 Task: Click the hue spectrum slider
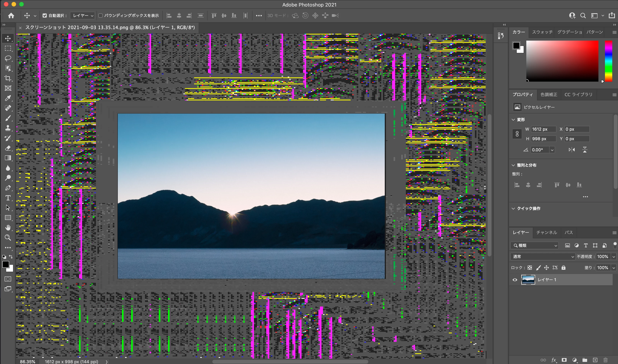click(608, 61)
